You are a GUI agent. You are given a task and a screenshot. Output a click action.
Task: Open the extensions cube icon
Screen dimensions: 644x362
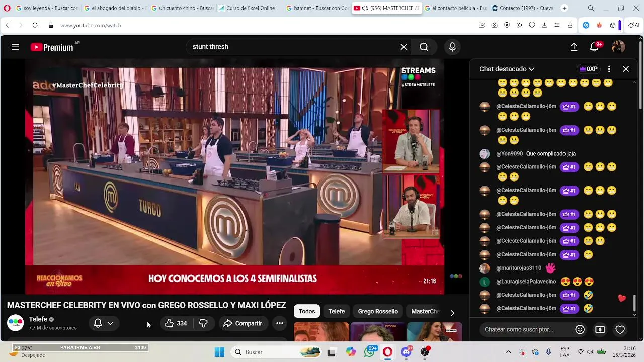click(612, 25)
